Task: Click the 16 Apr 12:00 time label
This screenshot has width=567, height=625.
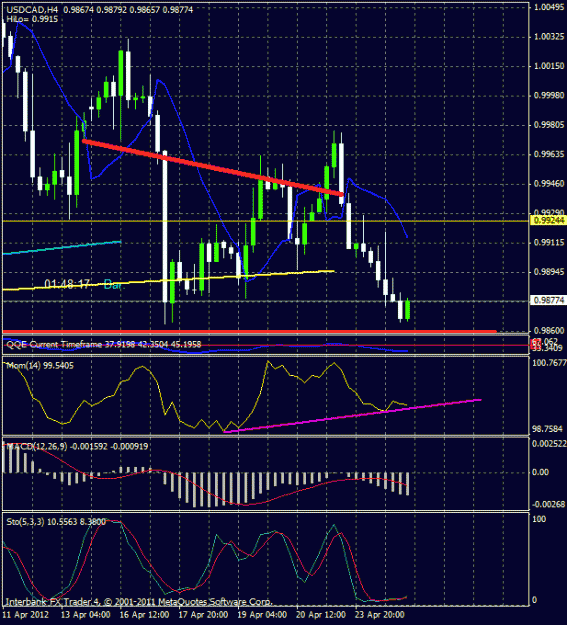Action: point(144,614)
